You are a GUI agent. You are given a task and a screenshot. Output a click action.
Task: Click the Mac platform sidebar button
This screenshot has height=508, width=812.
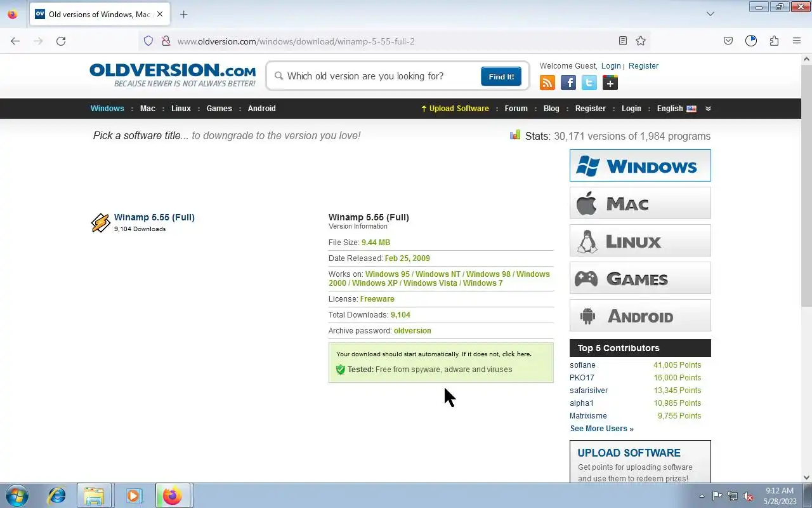[640, 203]
